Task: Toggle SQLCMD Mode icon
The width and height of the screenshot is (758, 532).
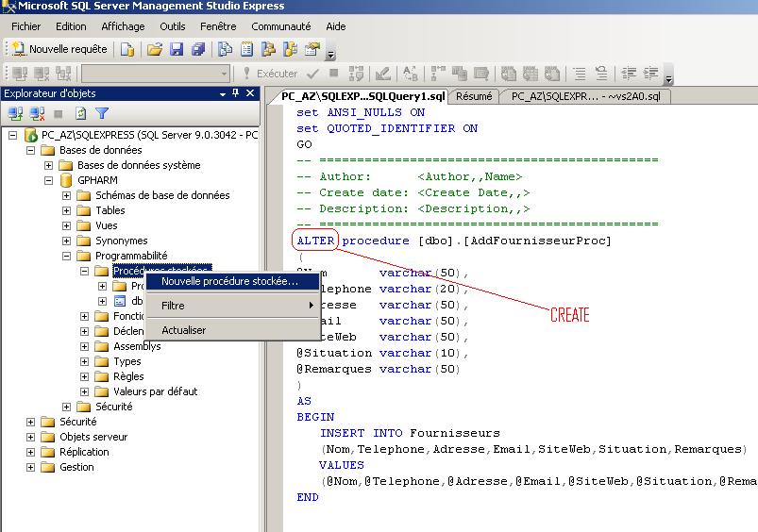Action: (x=481, y=74)
